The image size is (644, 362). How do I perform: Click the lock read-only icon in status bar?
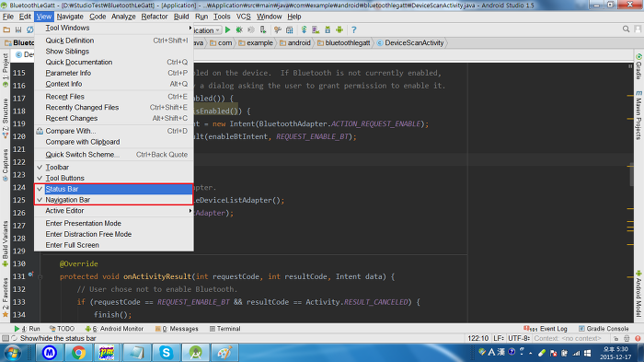click(615, 338)
